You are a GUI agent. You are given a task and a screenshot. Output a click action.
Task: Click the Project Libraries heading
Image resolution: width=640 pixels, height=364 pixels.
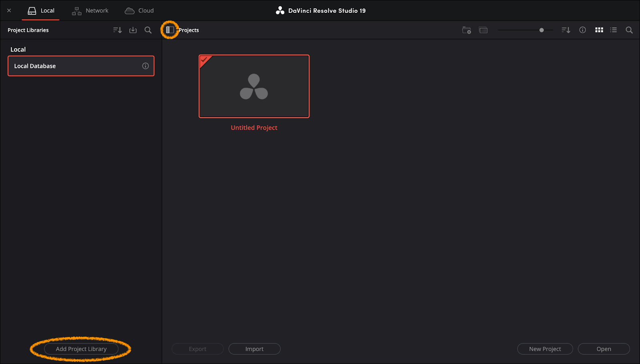point(28,30)
